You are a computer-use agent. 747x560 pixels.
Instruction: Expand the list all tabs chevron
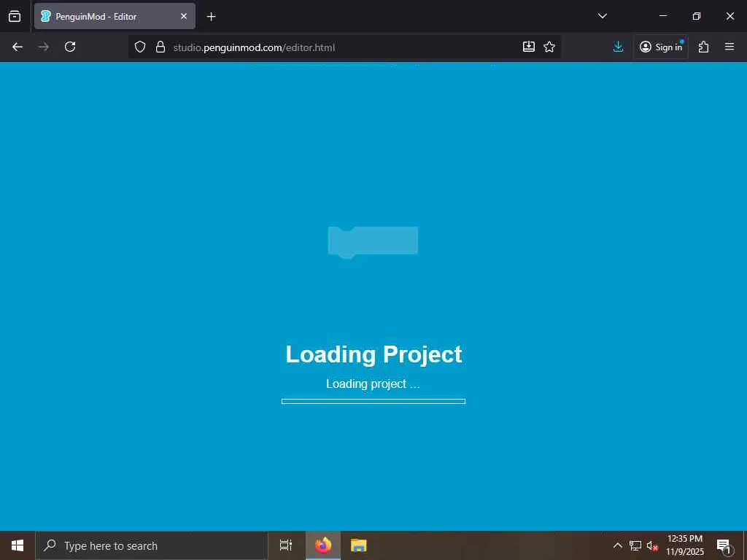click(x=602, y=16)
